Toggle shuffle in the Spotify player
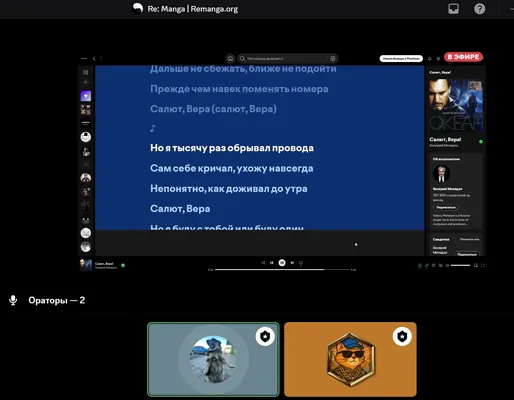This screenshot has height=400, width=514. [x=263, y=263]
